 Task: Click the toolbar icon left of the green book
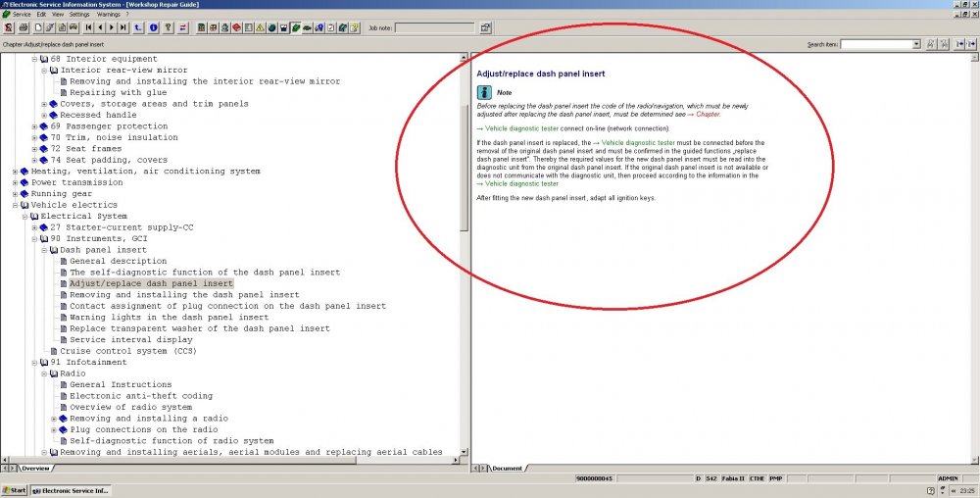284,27
